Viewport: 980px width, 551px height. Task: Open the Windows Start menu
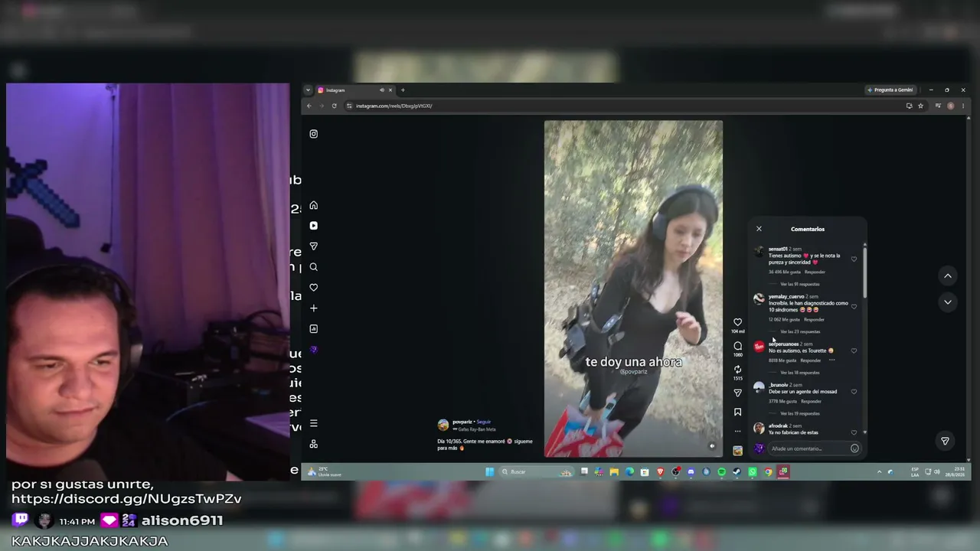click(490, 472)
